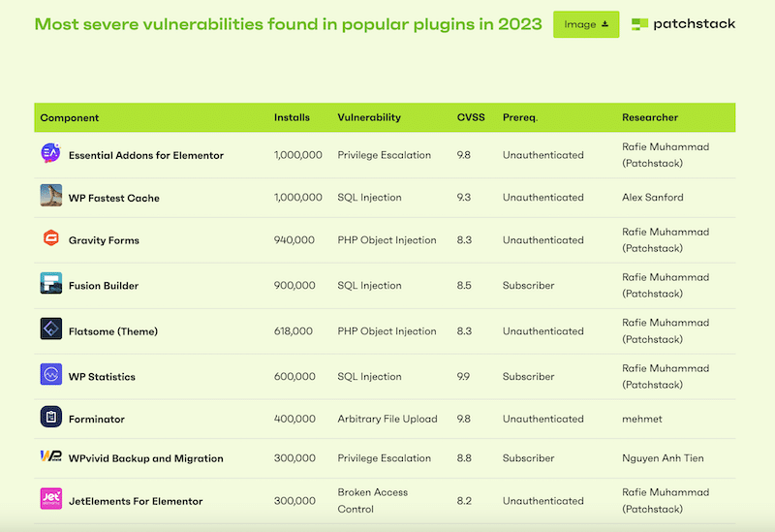Download the chart via Image button
This screenshot has width=775, height=532.
(x=586, y=24)
